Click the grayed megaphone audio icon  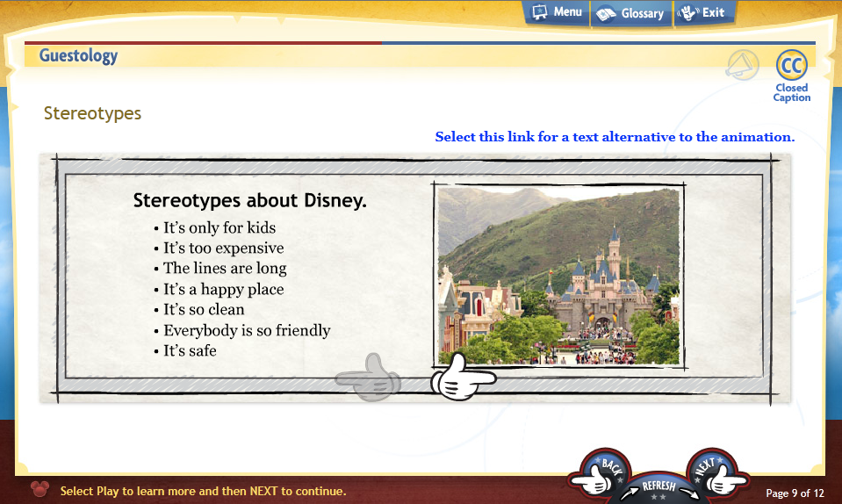click(742, 66)
